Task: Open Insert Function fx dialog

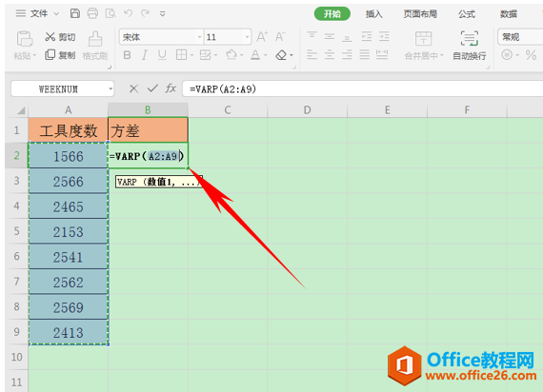Action: point(171,88)
